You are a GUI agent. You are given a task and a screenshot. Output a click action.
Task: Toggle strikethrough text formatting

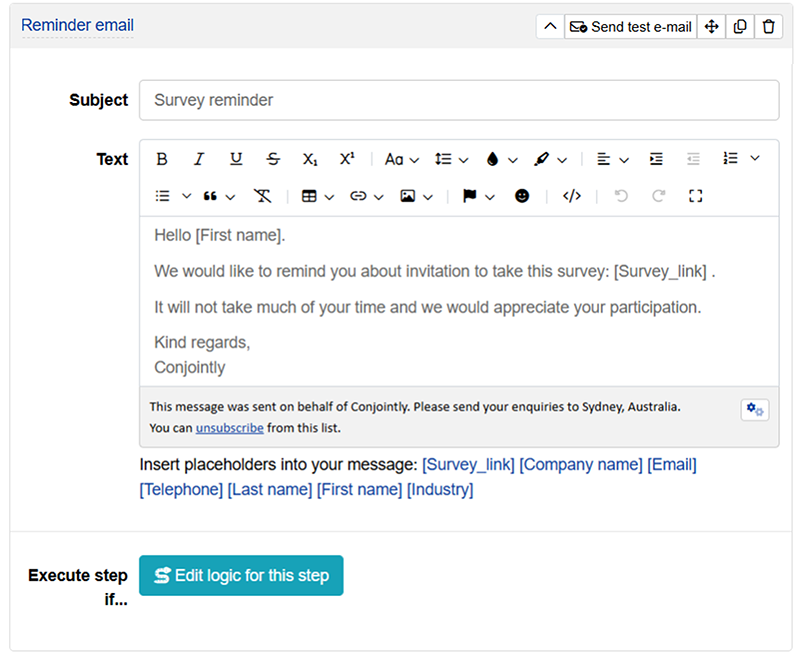pos(273,159)
